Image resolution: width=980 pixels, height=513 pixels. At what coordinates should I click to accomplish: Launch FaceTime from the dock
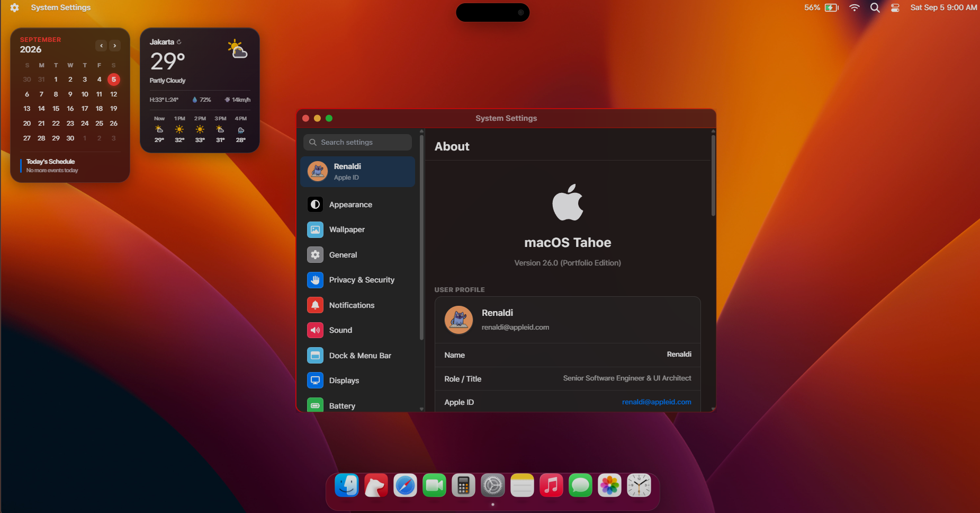[435, 485]
